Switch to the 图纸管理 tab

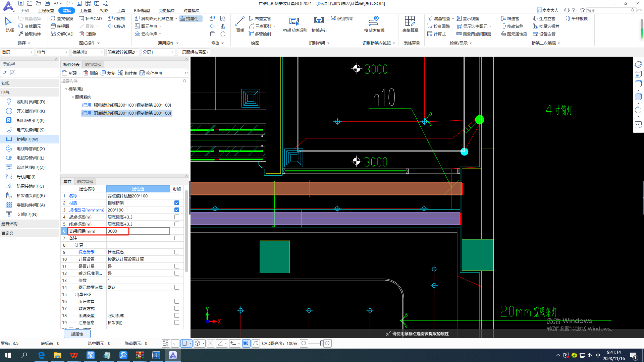[x=93, y=64]
